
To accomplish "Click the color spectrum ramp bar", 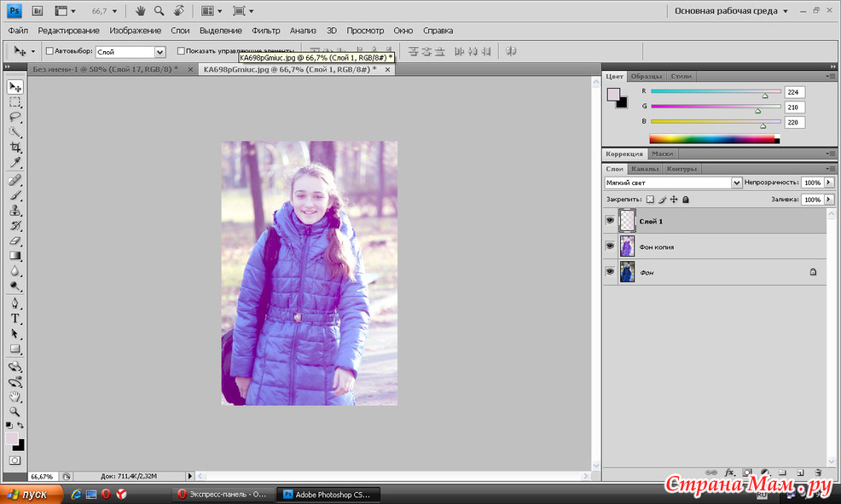I will pos(715,139).
